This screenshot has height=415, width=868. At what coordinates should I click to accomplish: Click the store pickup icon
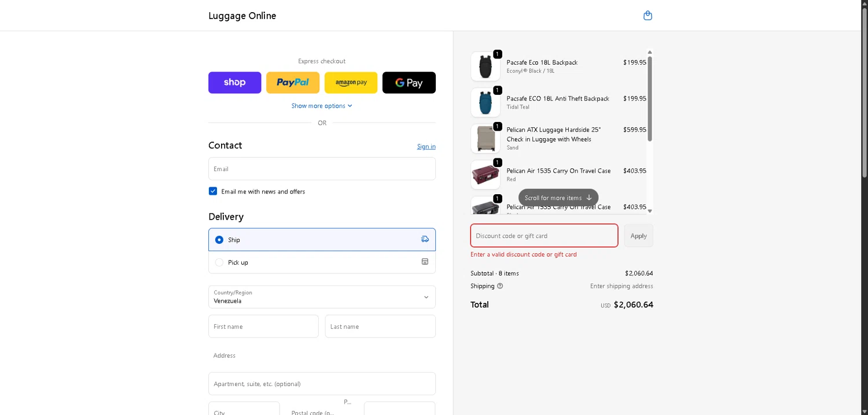click(x=425, y=262)
